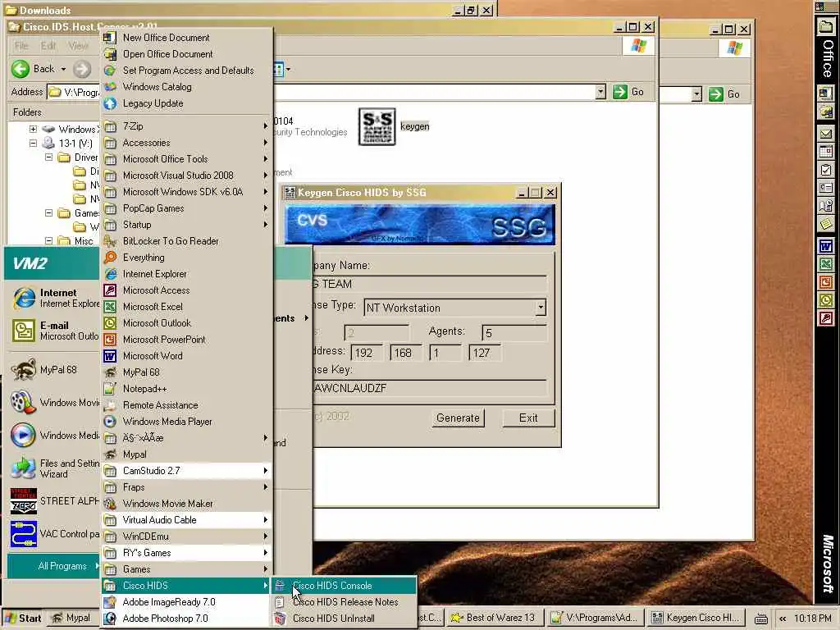The image size is (840, 630).
Task: Launch Adobe ImageReady 7.0 from programs
Action: (186, 602)
